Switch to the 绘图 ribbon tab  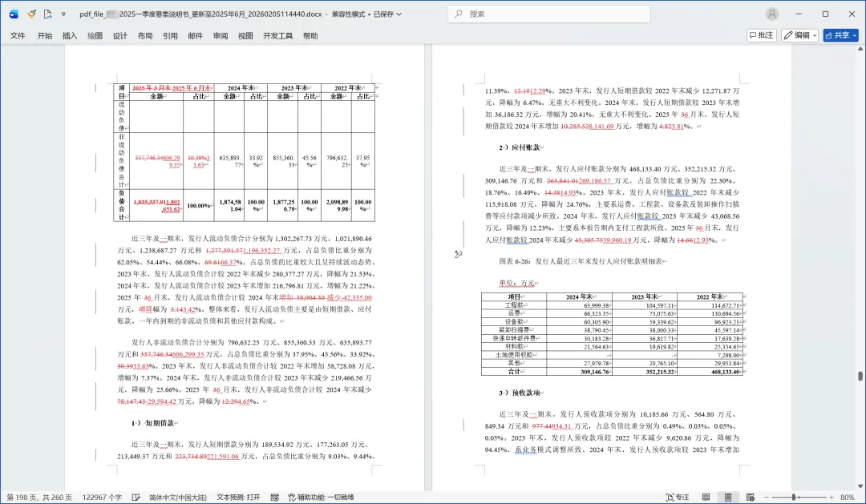(x=95, y=36)
